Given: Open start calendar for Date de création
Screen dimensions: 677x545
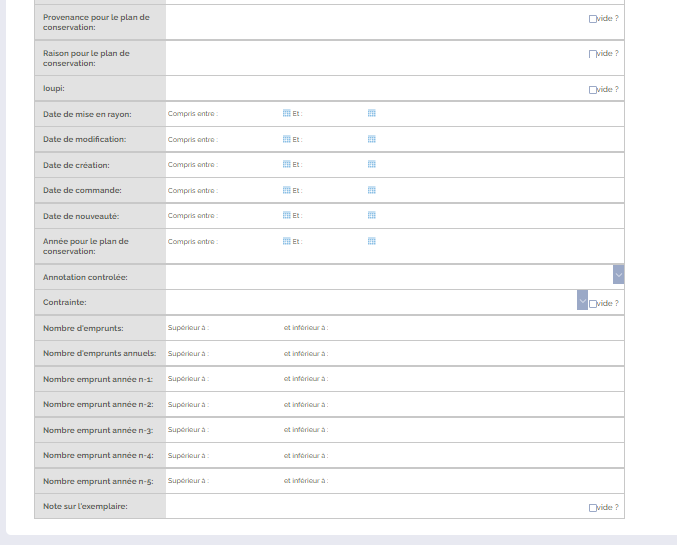Looking at the screenshot, I should (287, 164).
